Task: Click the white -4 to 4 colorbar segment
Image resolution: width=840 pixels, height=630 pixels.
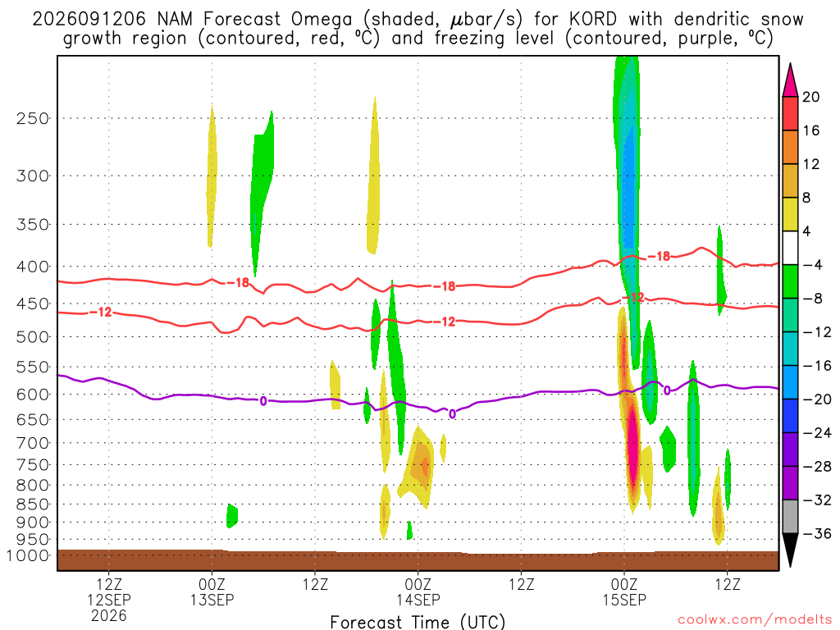Action: [790, 248]
